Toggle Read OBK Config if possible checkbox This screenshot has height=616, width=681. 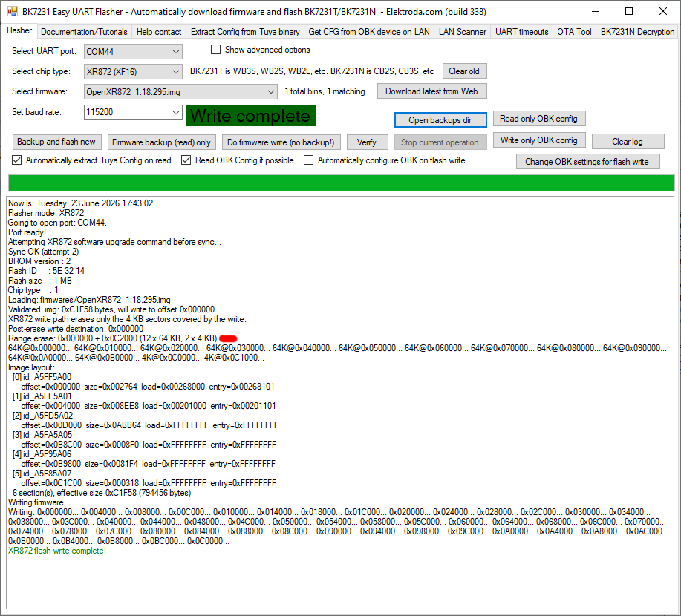pyautogui.click(x=186, y=160)
